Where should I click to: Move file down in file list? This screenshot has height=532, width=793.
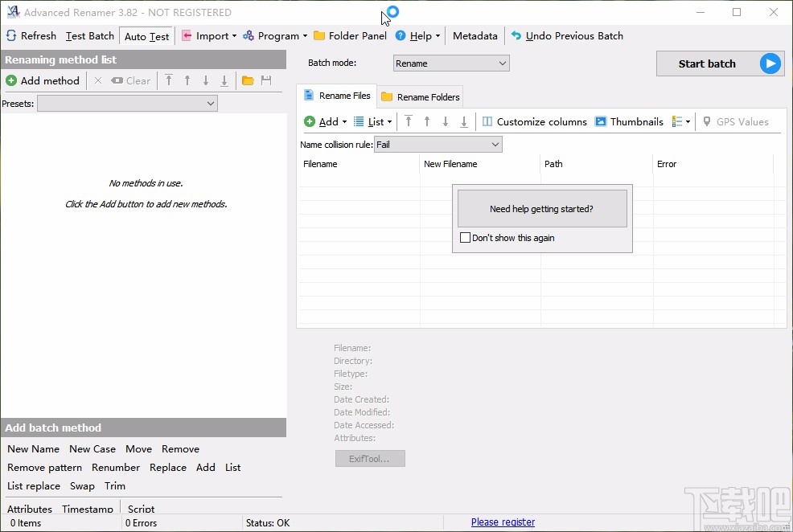pos(446,122)
